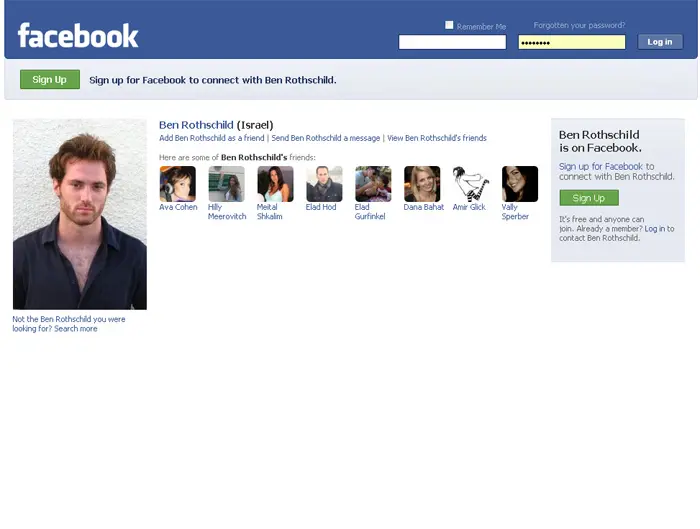
Task: Open Hilly Meerovitch's friend thumbnail
Action: (x=226, y=184)
